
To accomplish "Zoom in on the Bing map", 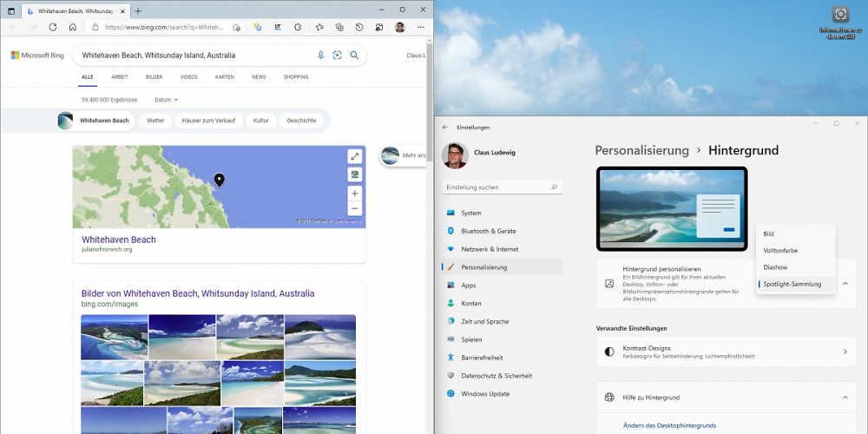I will point(355,194).
